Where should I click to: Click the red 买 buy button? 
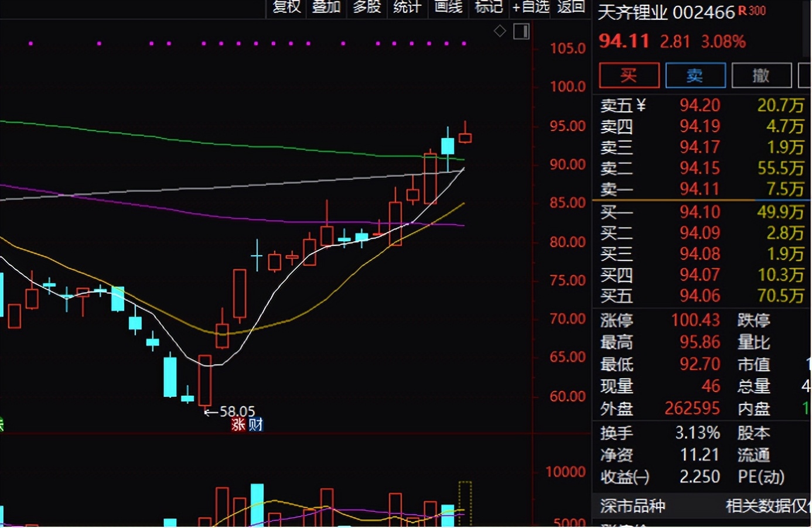(629, 76)
